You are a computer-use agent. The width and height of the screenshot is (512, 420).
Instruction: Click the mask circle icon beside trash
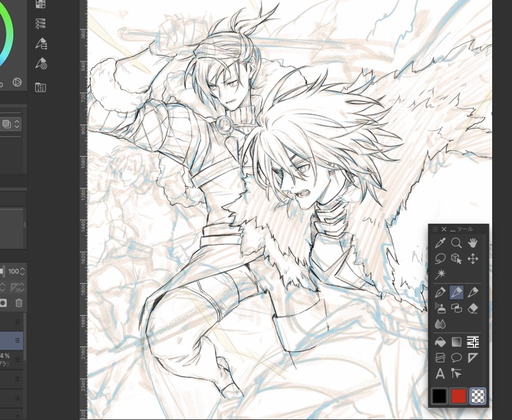tap(3, 303)
